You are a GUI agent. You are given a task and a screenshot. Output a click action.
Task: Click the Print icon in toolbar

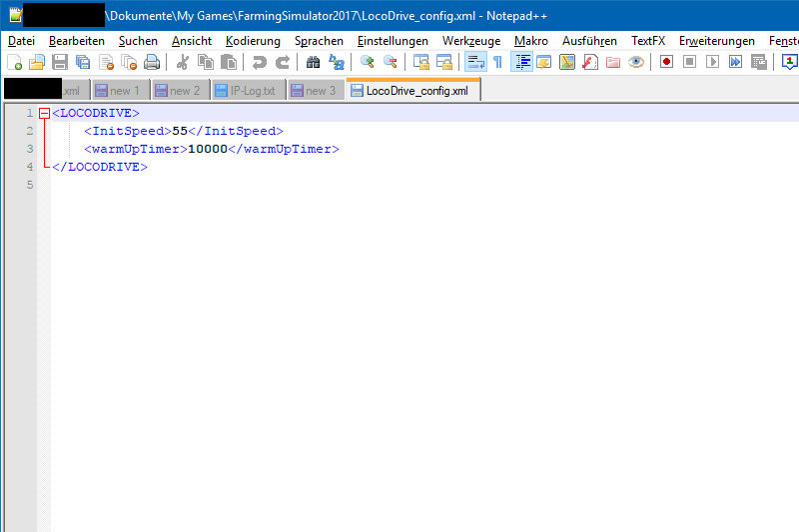(x=152, y=62)
